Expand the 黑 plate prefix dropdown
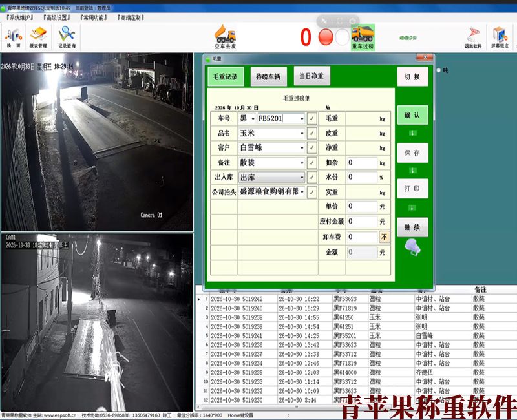This screenshot has width=517, height=420. 253,119
